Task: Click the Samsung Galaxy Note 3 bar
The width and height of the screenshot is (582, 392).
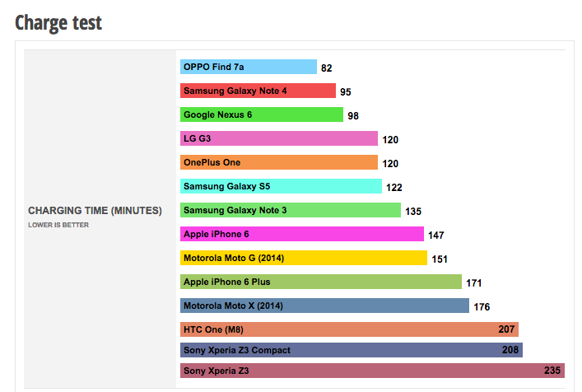Action: tap(290, 211)
